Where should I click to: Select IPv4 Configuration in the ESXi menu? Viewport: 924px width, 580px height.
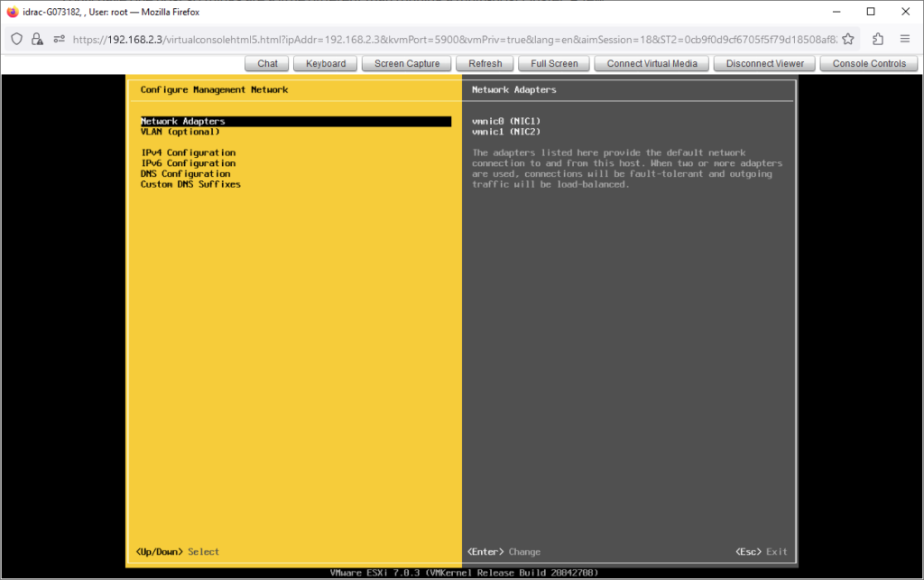pyautogui.click(x=188, y=152)
